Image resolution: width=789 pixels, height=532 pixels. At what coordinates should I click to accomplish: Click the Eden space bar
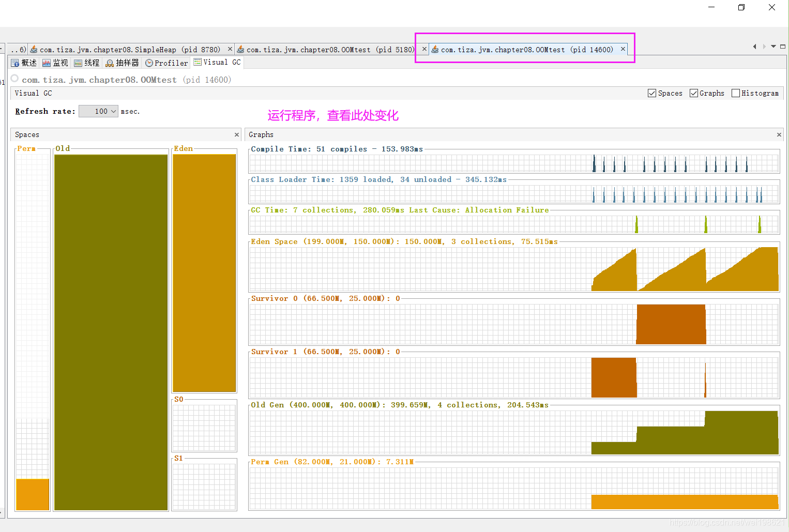click(204, 273)
